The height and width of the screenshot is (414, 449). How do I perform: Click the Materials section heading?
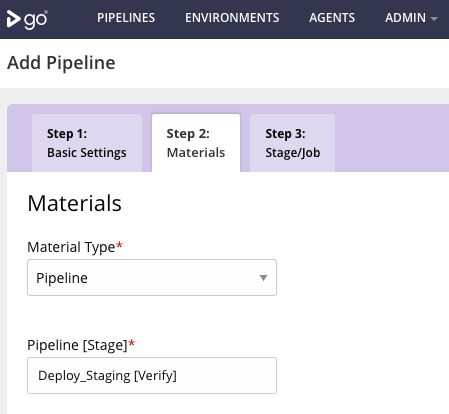[75, 203]
